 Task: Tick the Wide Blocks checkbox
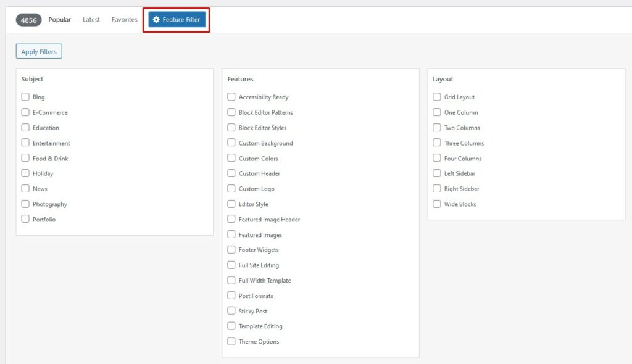[x=437, y=204]
